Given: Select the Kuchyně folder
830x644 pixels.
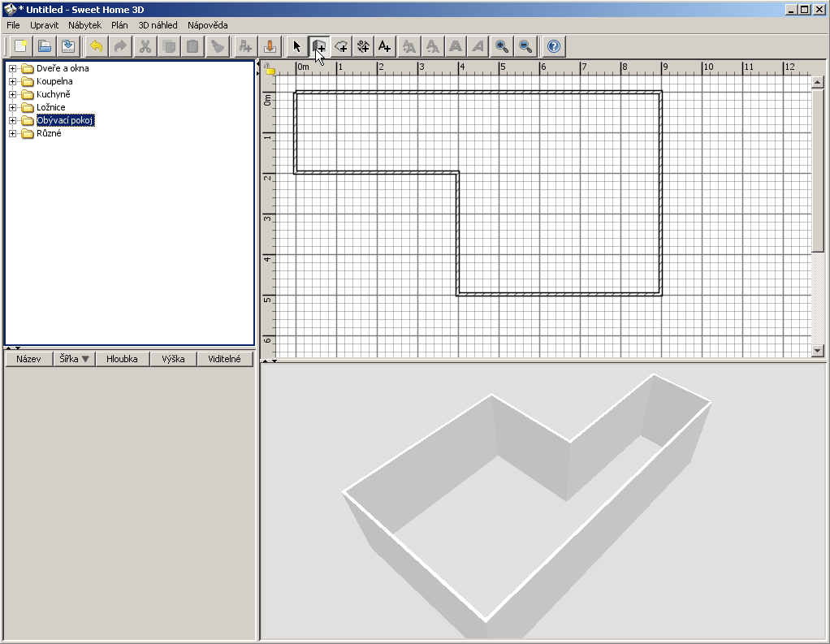Looking at the screenshot, I should (54, 94).
